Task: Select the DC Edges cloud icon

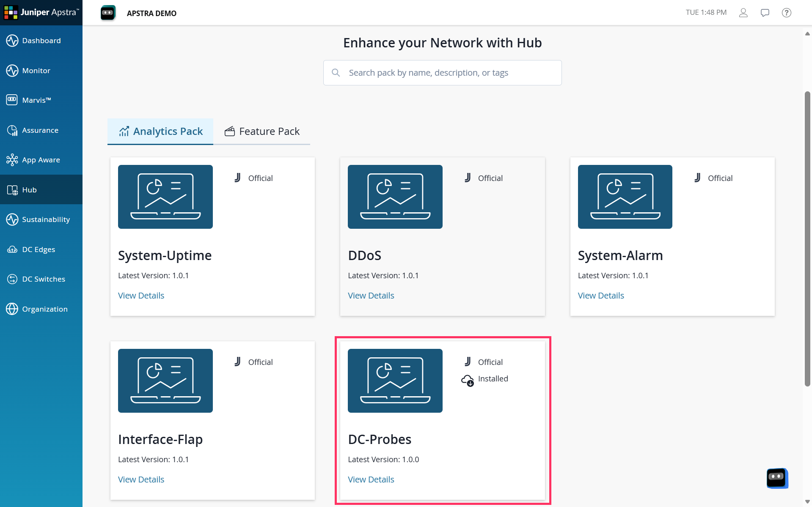Action: click(x=12, y=249)
